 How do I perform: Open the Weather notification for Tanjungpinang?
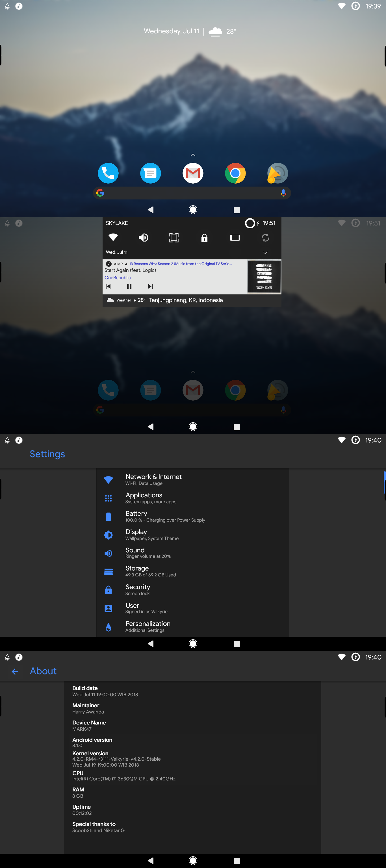pos(192,300)
